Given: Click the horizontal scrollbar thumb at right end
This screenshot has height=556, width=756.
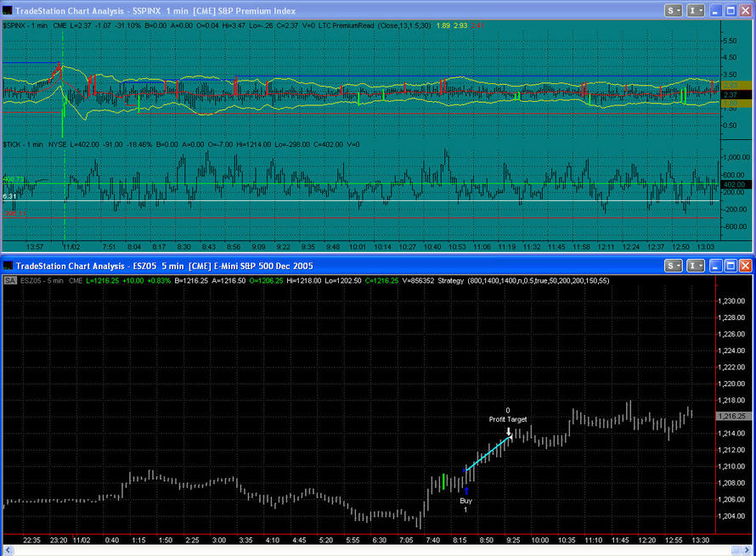Looking at the screenshot, I should (736, 550).
